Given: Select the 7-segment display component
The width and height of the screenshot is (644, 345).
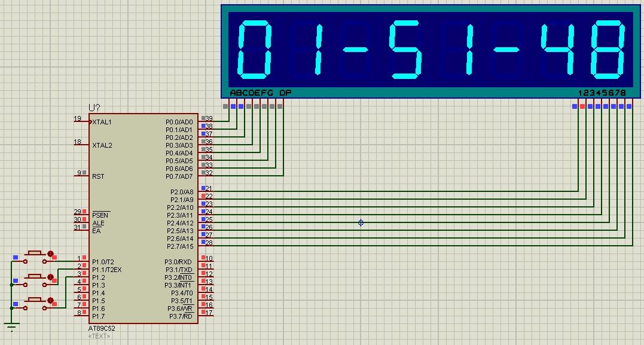Looking at the screenshot, I should click(431, 51).
